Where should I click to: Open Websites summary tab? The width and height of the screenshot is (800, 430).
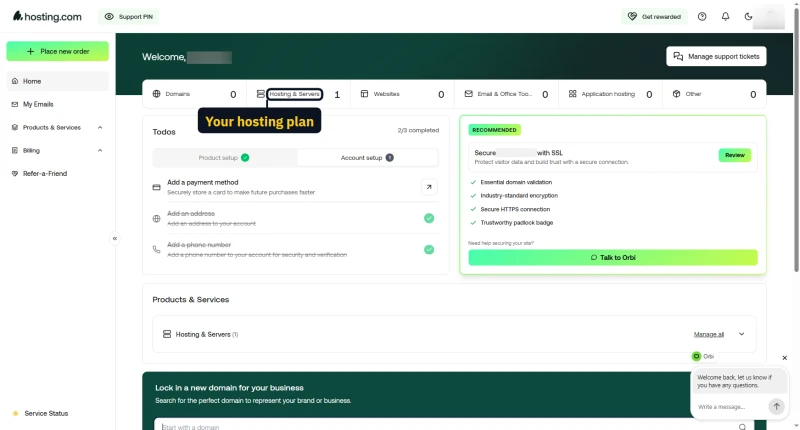[402, 94]
